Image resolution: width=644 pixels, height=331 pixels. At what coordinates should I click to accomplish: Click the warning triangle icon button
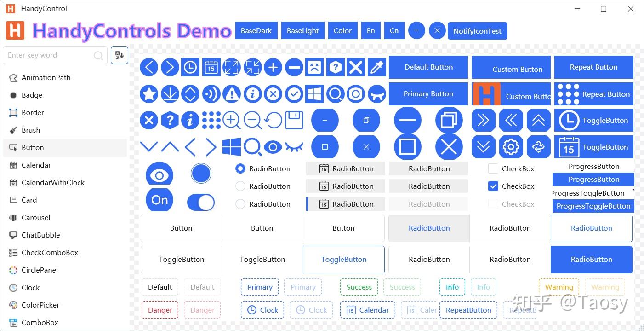pos(232,94)
